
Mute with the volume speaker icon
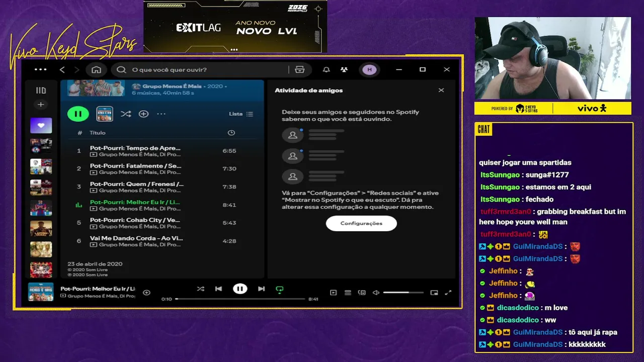click(375, 293)
